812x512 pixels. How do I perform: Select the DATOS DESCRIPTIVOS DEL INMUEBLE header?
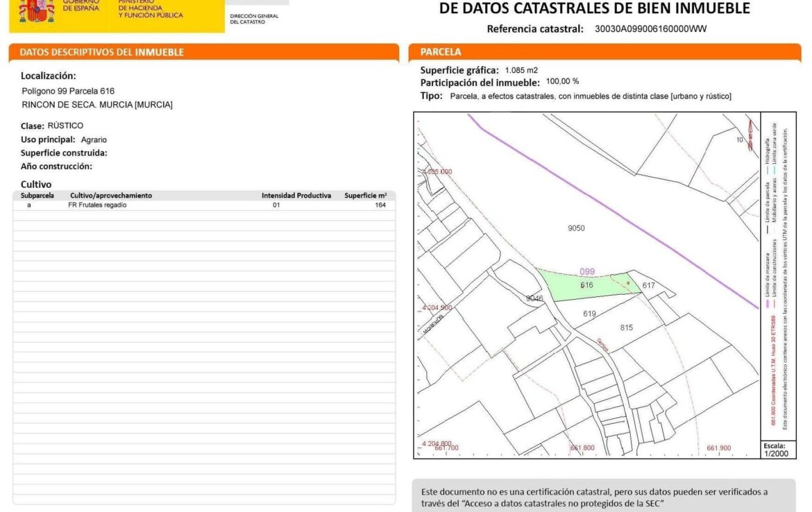pyautogui.click(x=203, y=52)
